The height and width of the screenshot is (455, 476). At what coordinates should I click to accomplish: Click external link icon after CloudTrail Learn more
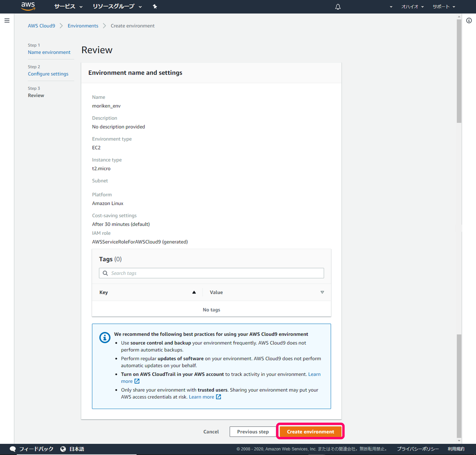click(x=137, y=381)
